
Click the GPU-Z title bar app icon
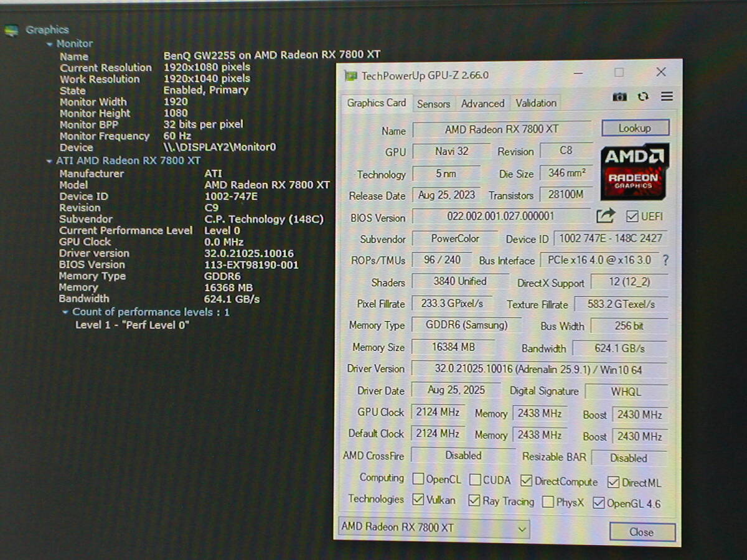click(351, 75)
